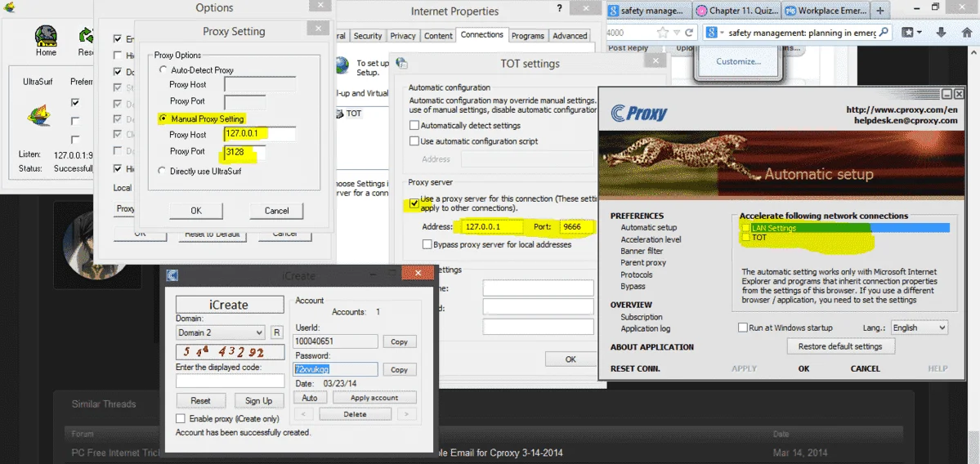
Task: Click the R refresh button beside Domain
Action: coord(277,332)
